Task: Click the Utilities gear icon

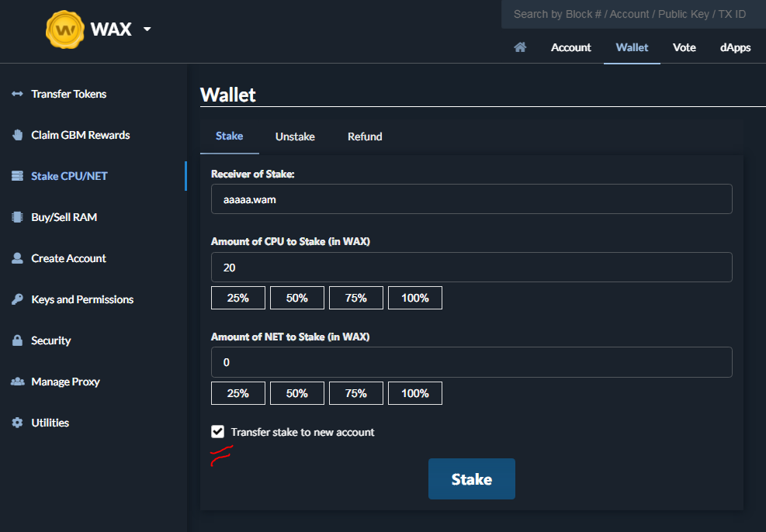Action: coord(18,423)
